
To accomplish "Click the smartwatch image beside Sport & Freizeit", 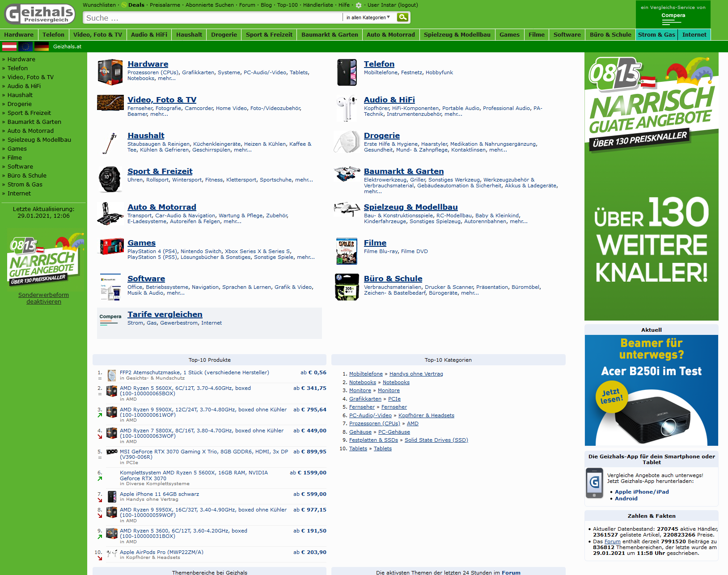I will point(110,179).
